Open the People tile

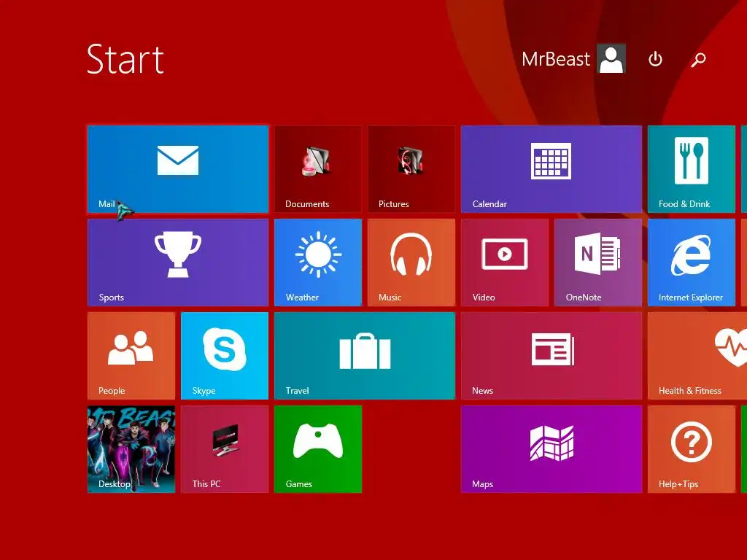tap(131, 356)
